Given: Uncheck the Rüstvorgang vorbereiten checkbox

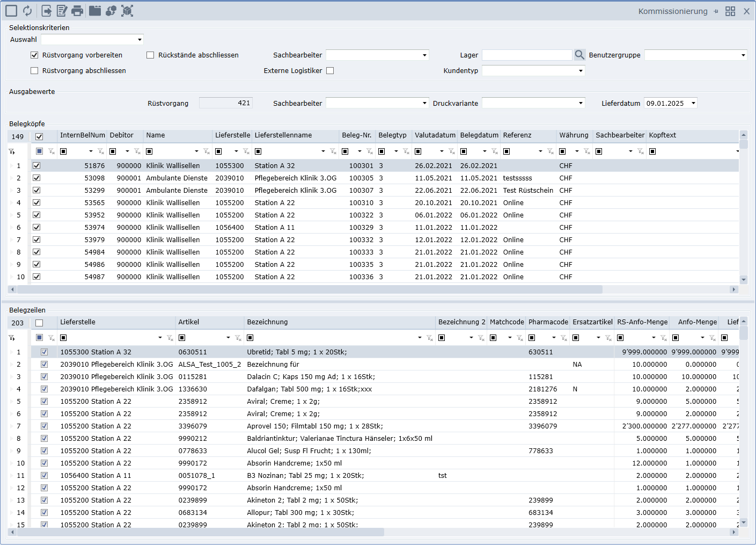Looking at the screenshot, I should click(x=34, y=55).
